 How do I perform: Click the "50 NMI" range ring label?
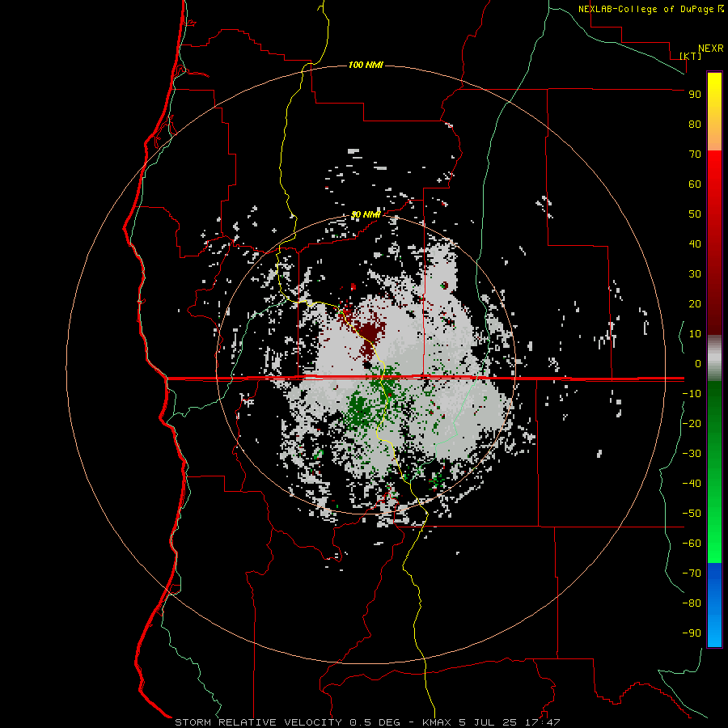tap(366, 214)
